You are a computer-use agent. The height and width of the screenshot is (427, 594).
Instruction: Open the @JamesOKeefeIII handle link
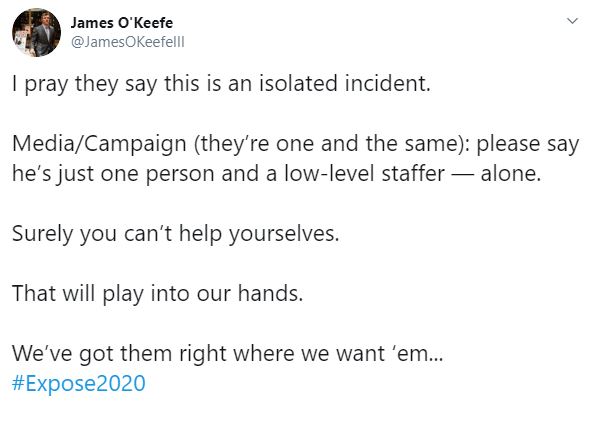pos(128,42)
